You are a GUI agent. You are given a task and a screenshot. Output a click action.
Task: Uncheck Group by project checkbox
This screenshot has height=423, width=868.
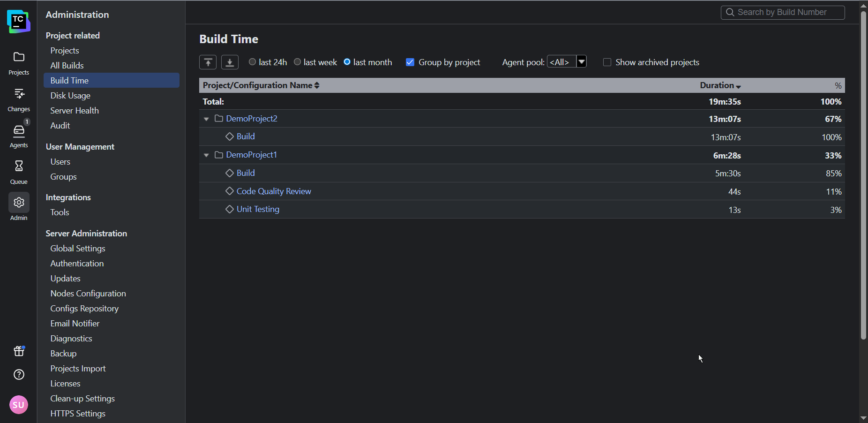coord(410,62)
